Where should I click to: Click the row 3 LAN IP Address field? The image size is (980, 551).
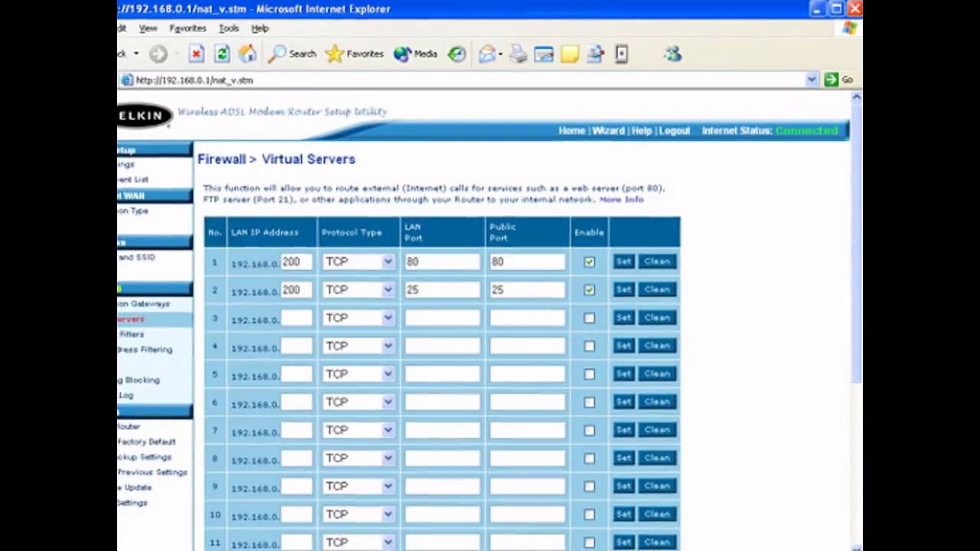296,318
